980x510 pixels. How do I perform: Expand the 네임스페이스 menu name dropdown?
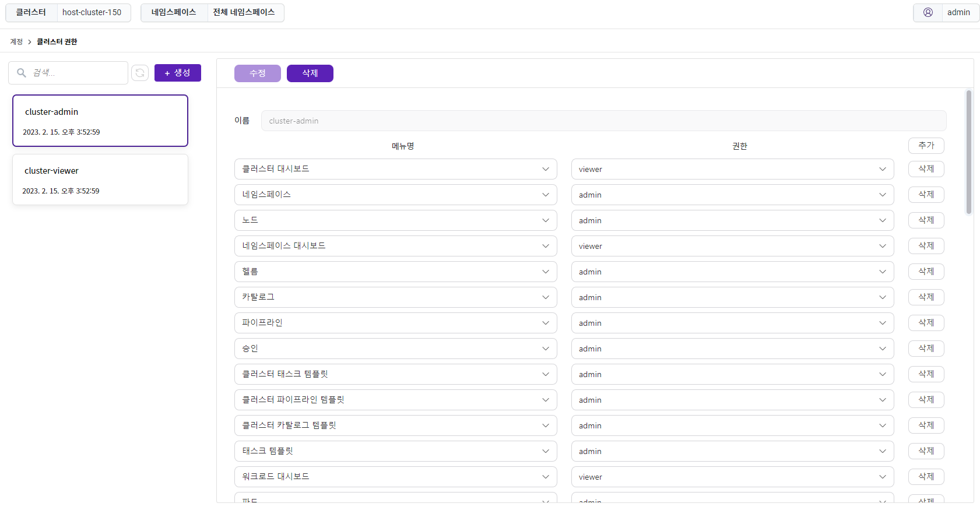pyautogui.click(x=396, y=195)
